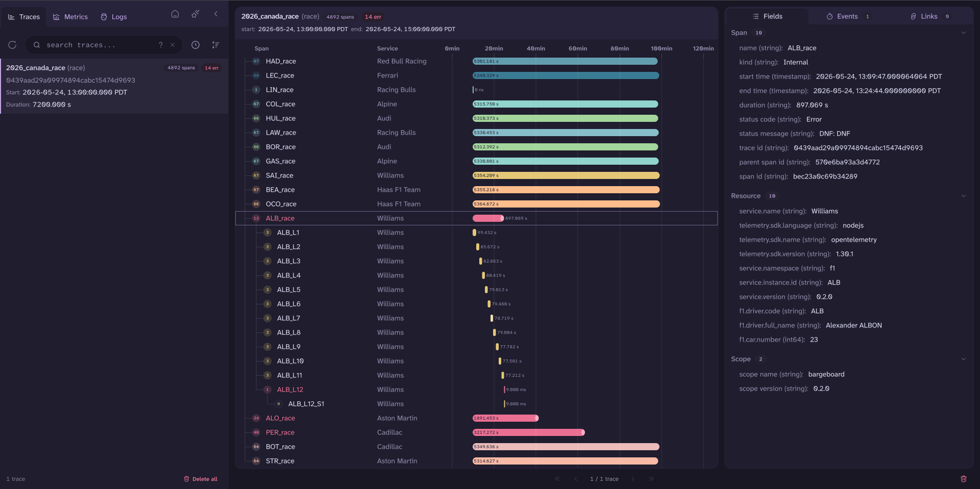Open the Events tab

pos(848,16)
